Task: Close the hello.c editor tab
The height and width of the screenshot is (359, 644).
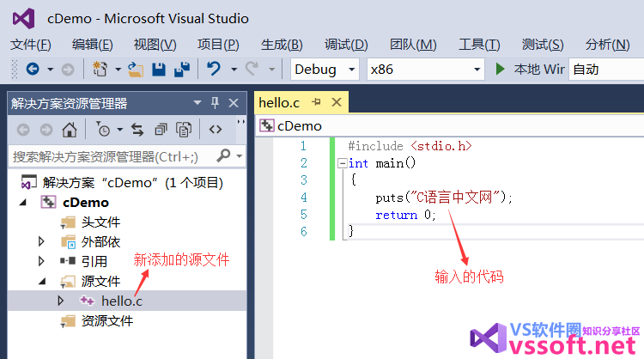Action: point(337,102)
